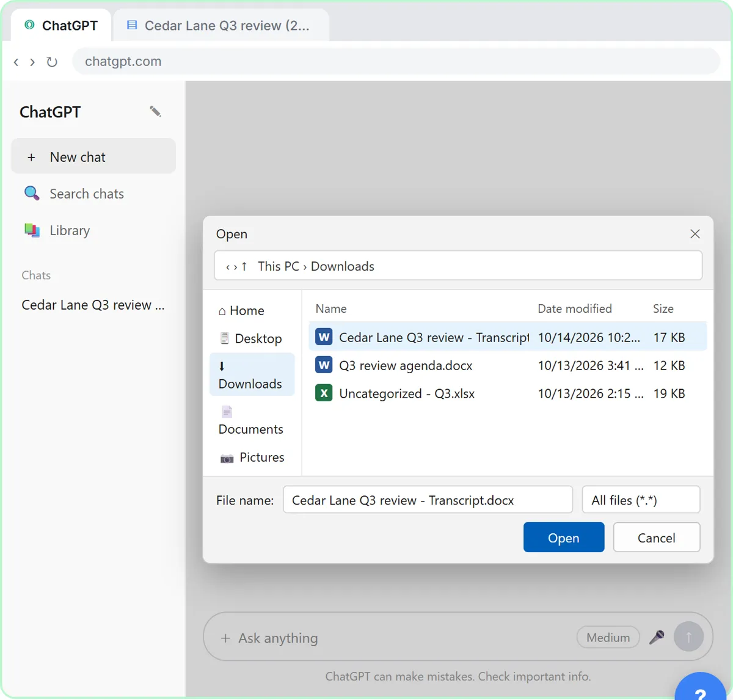The image size is (733, 700).
Task: Switch to the Cedar Lane Q3 review browser tab
Action: click(221, 25)
